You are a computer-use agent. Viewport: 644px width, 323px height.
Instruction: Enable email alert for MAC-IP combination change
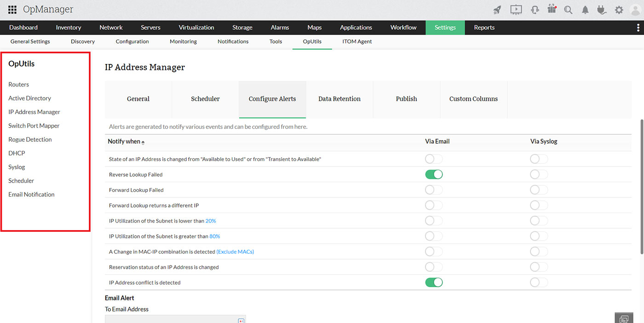(x=434, y=252)
